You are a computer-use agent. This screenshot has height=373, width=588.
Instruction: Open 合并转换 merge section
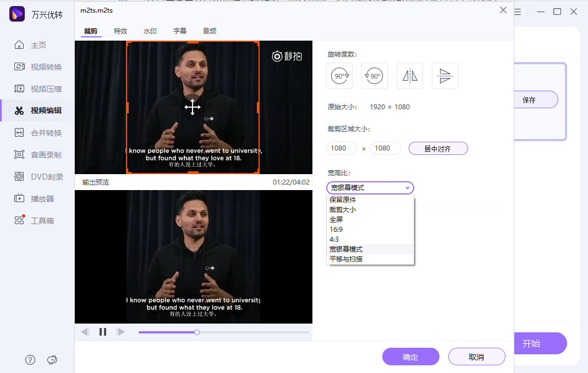(x=38, y=132)
